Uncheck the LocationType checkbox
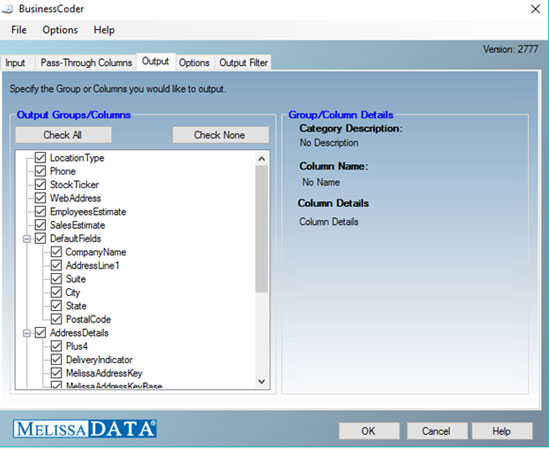 40,158
